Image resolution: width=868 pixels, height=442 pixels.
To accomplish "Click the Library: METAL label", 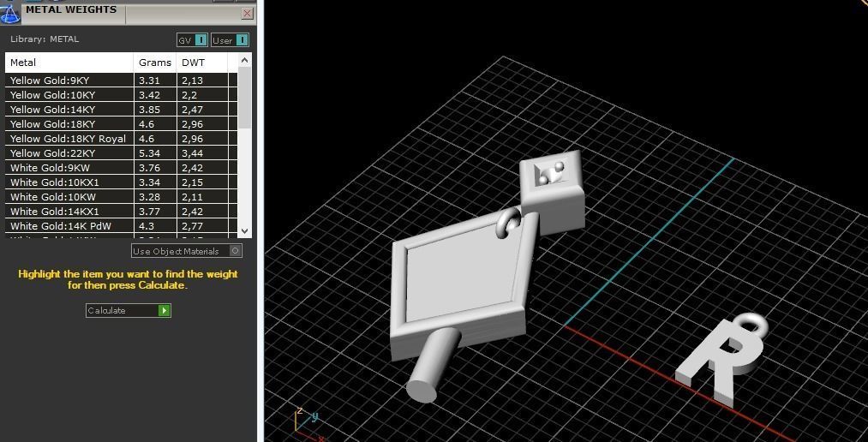I will (x=45, y=39).
